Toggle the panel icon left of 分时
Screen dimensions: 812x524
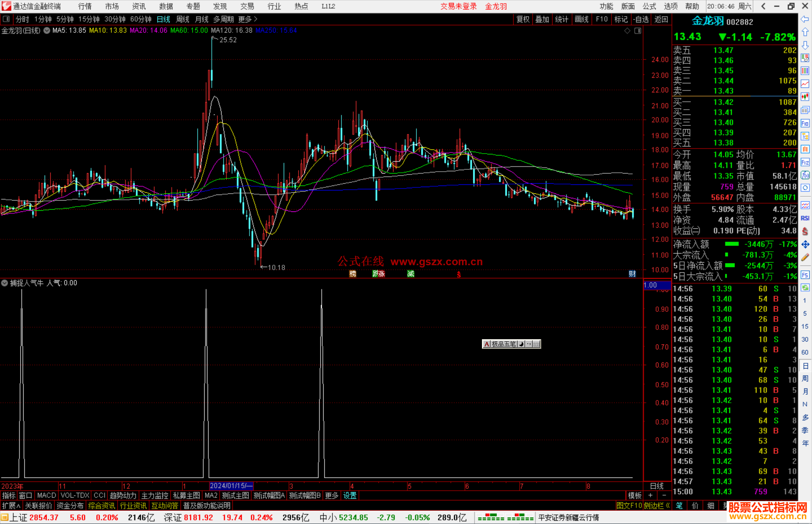point(6,19)
